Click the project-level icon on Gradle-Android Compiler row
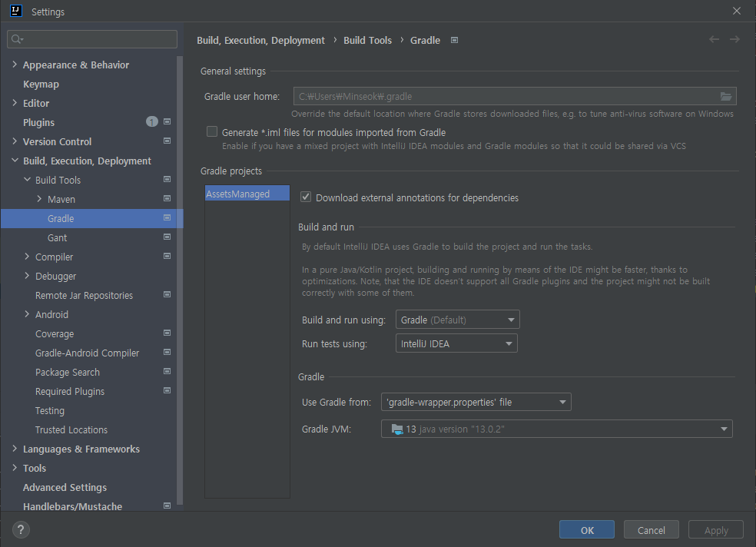The height and width of the screenshot is (547, 756). point(167,353)
